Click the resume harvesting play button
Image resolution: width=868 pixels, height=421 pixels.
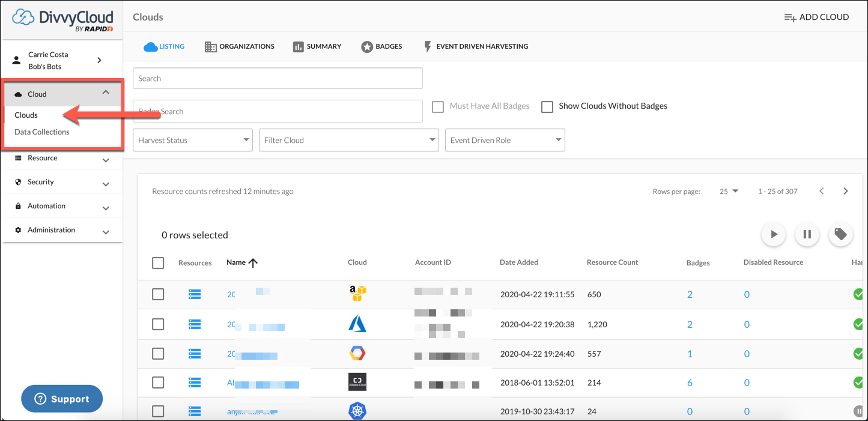(774, 234)
